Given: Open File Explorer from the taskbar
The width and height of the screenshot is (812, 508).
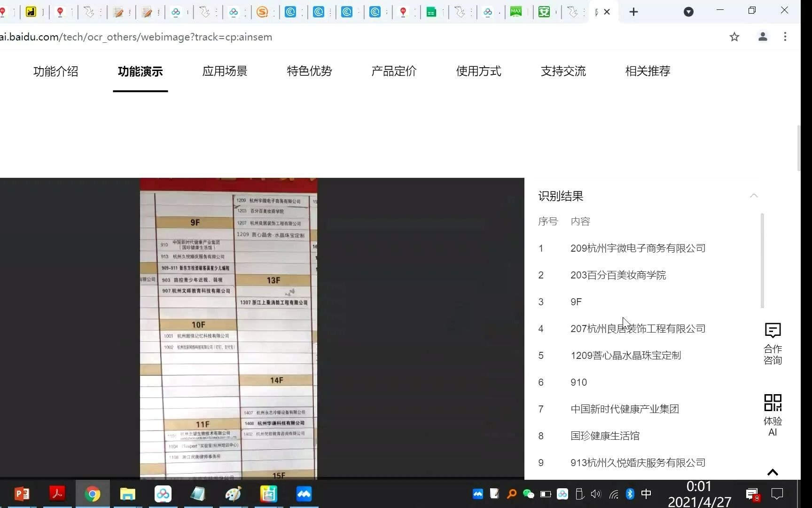Looking at the screenshot, I should point(128,494).
